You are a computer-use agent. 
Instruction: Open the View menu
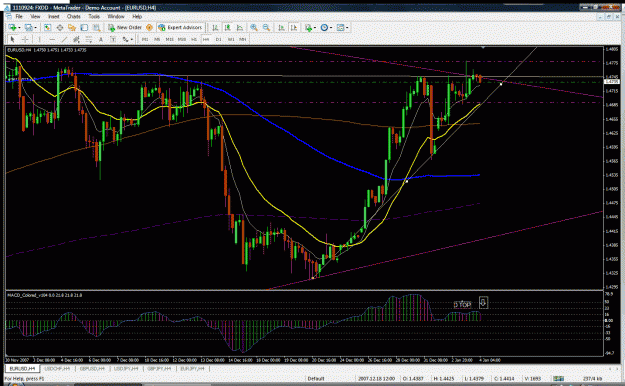point(35,16)
